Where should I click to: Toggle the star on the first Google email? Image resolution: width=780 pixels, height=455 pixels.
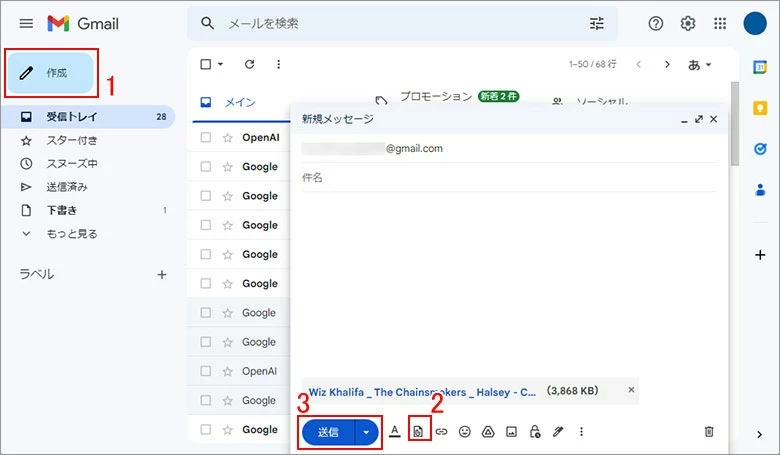[227, 167]
